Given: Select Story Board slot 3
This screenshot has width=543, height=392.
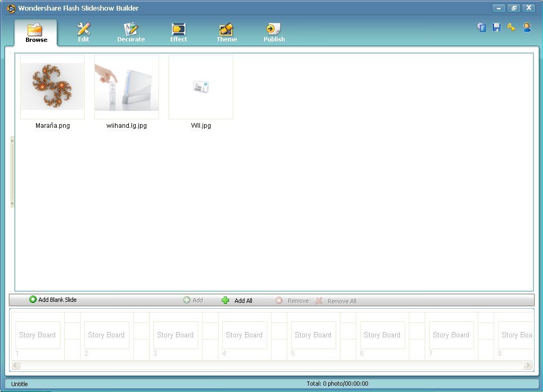Looking at the screenshot, I should tap(176, 335).
